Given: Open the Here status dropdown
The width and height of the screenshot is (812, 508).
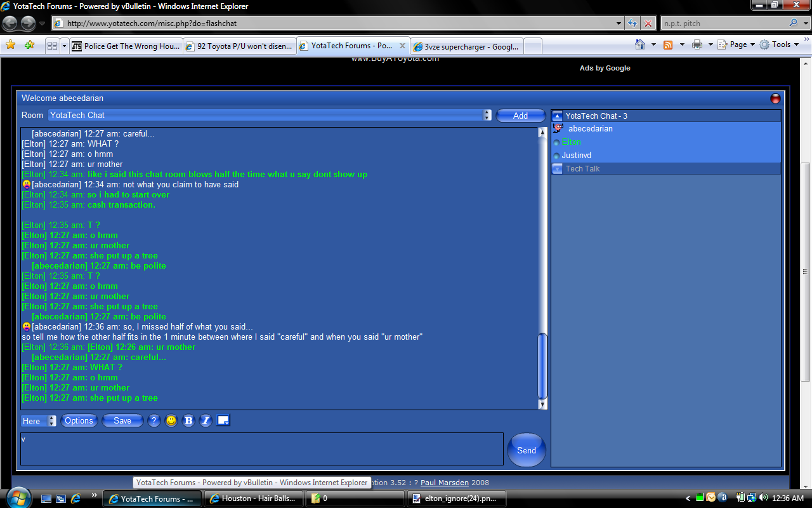Looking at the screenshot, I should tap(52, 420).
